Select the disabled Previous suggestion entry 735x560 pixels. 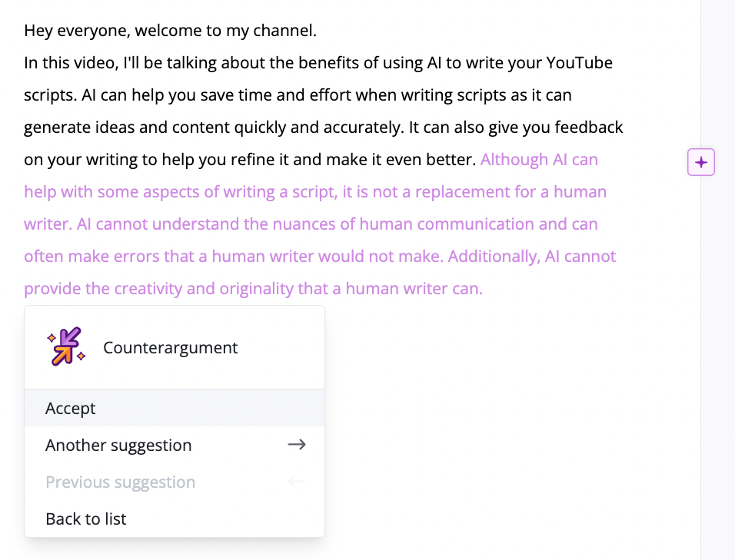(x=120, y=482)
